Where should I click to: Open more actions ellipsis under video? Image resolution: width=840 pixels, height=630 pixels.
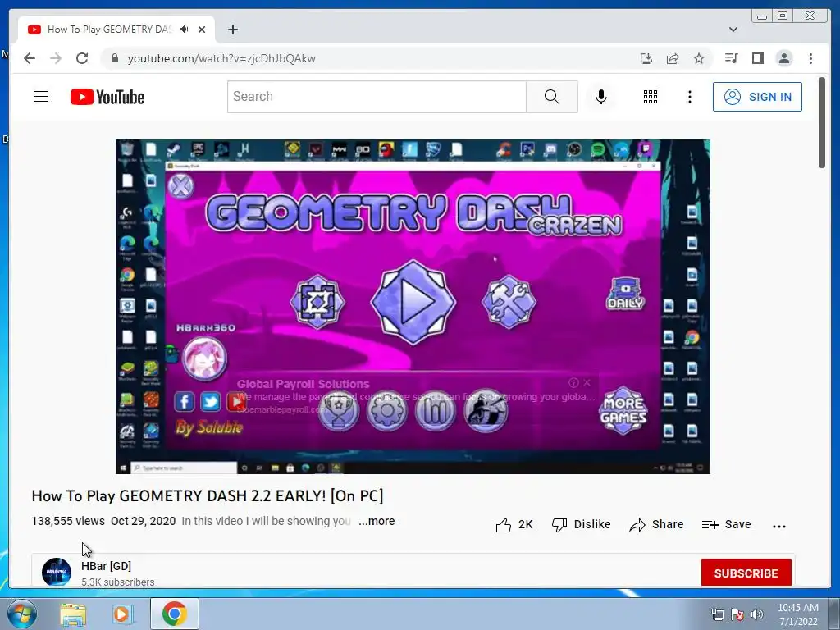coord(779,526)
